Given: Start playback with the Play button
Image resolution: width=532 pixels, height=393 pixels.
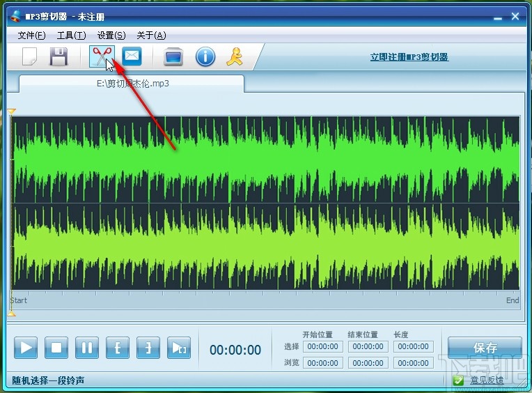Looking at the screenshot, I should point(26,348).
